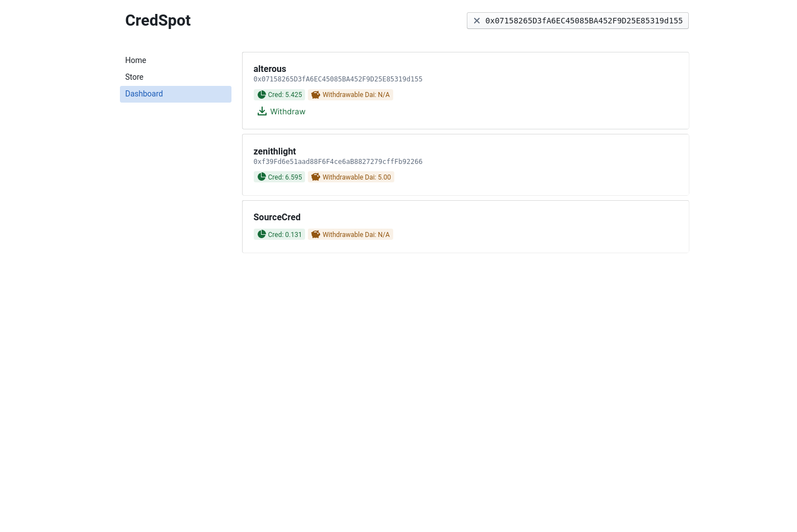Select alterous address 0x07158265D3fA6EC... in the card
797x532 pixels.
click(x=338, y=79)
